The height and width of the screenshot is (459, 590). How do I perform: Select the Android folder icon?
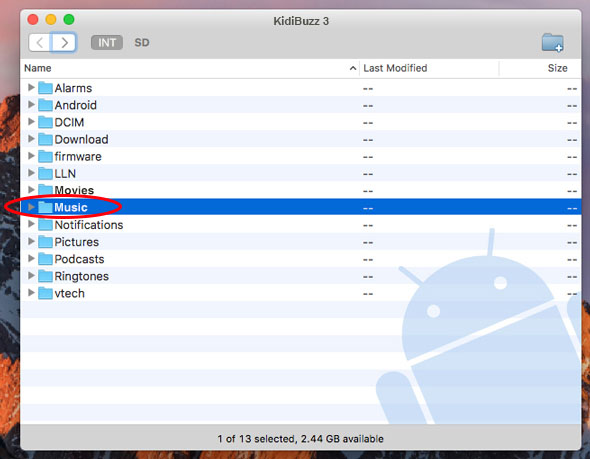(x=45, y=105)
